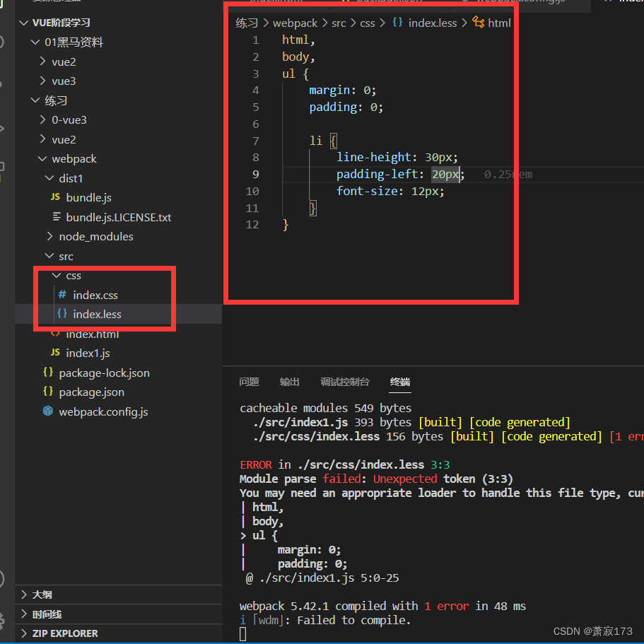Screen dimensions: 644x644
Task: Collapse the VUE阶段学习 root folder
Action: (24, 23)
